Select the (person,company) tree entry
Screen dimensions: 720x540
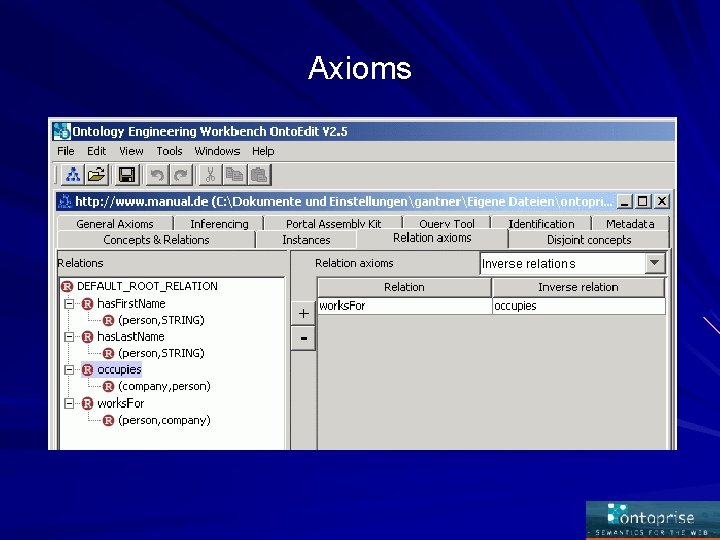(164, 421)
